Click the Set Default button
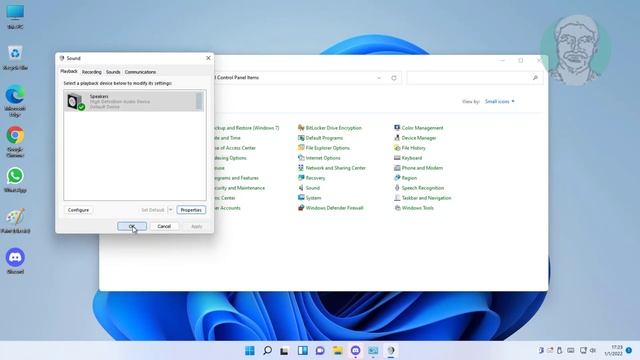 click(x=153, y=210)
